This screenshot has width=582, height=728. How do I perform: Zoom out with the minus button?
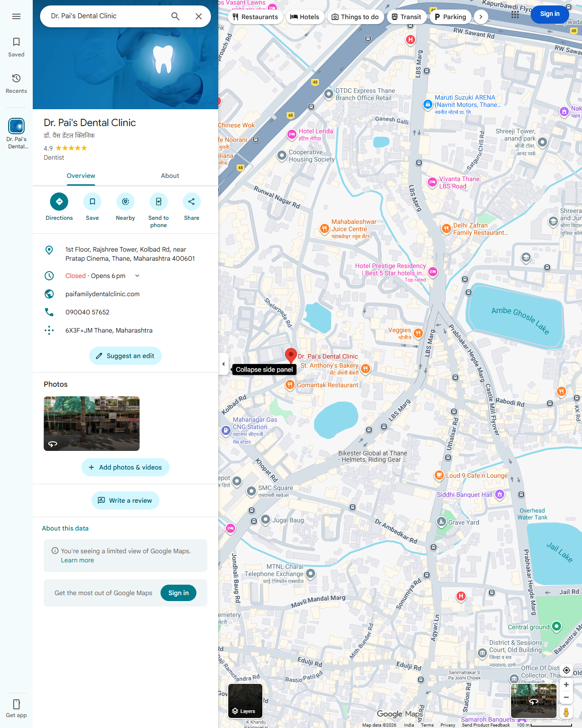coord(567,698)
